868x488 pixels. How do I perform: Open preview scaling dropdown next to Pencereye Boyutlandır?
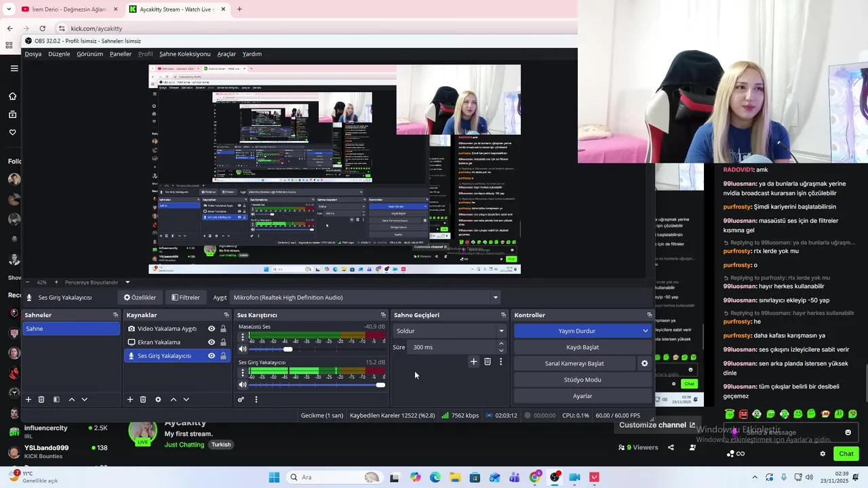pyautogui.click(x=127, y=282)
